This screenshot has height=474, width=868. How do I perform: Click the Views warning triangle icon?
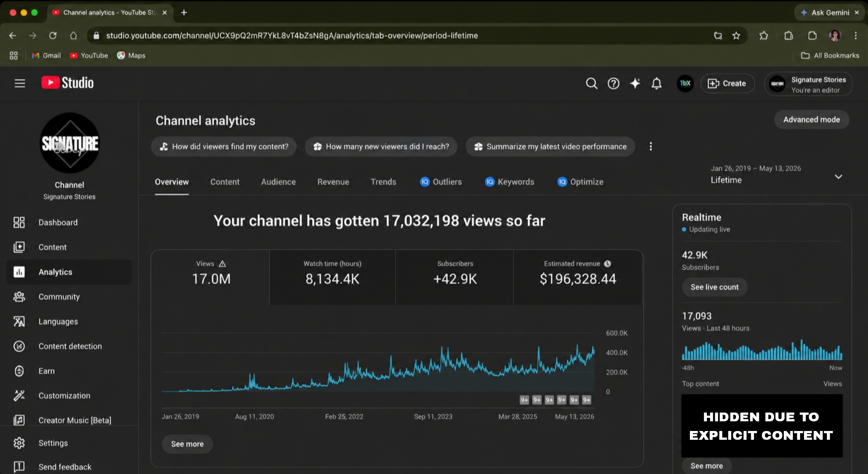[x=222, y=264]
